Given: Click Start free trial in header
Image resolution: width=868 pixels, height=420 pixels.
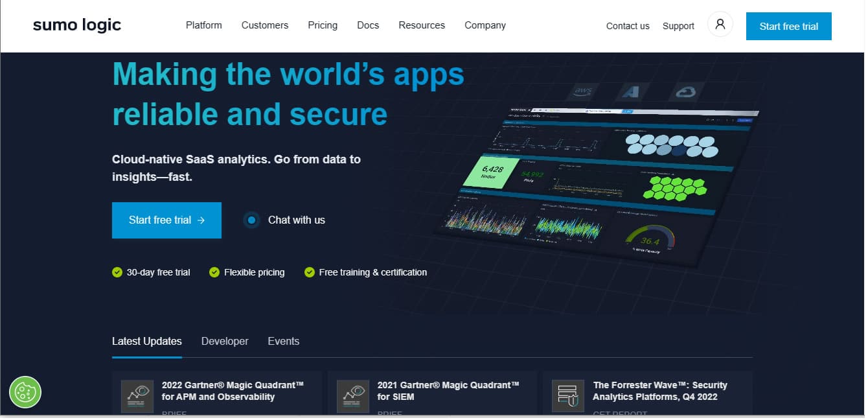Looking at the screenshot, I should pyautogui.click(x=789, y=26).
